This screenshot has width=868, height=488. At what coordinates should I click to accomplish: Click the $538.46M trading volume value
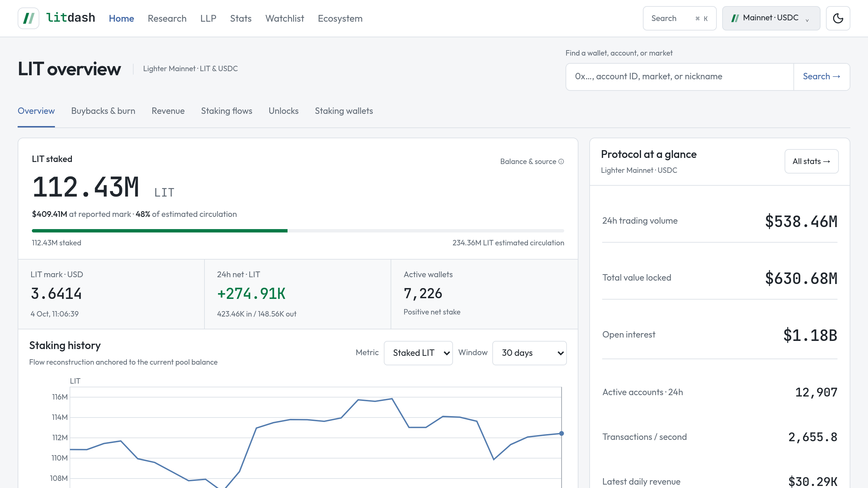[x=801, y=221]
